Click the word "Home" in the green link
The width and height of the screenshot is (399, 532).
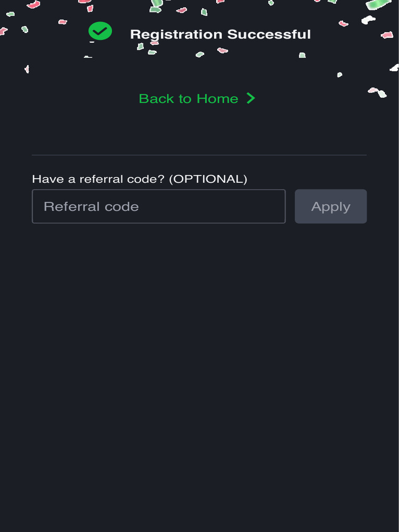pos(217,99)
